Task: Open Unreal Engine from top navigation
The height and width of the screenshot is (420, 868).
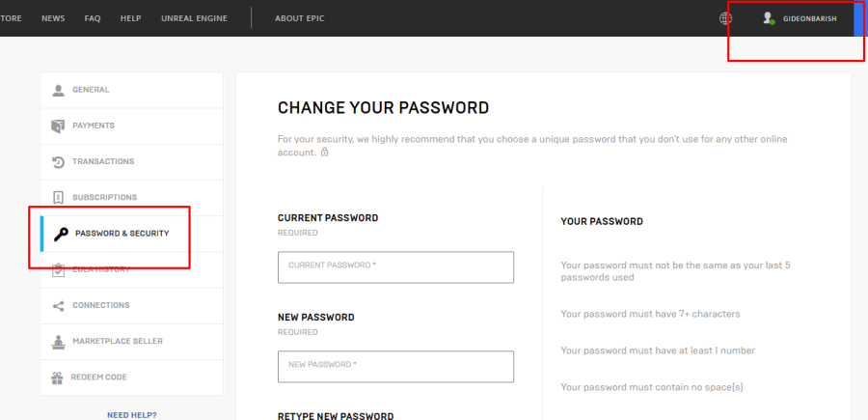Action: (x=194, y=18)
